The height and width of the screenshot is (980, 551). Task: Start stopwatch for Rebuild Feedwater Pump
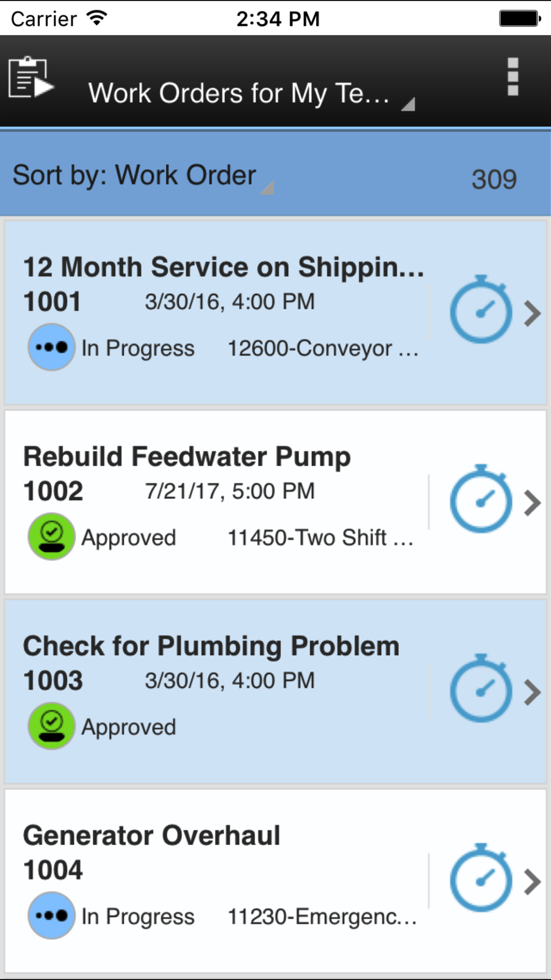[x=480, y=499]
